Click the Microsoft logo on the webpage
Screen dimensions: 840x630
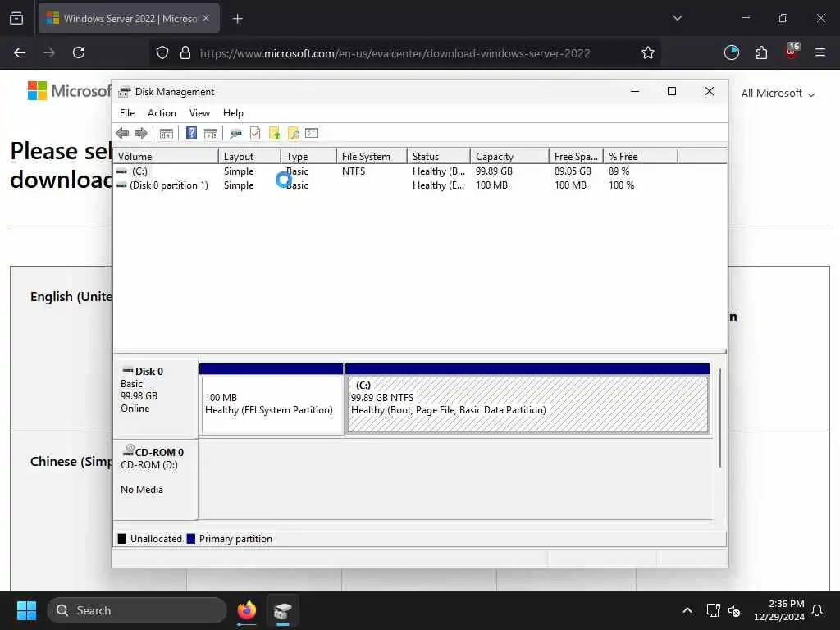[x=69, y=91]
